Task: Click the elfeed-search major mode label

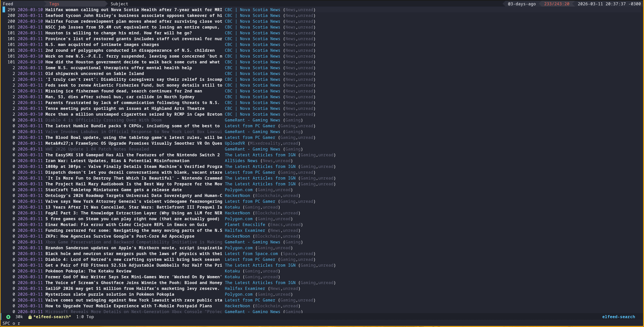Action: (x=618, y=317)
